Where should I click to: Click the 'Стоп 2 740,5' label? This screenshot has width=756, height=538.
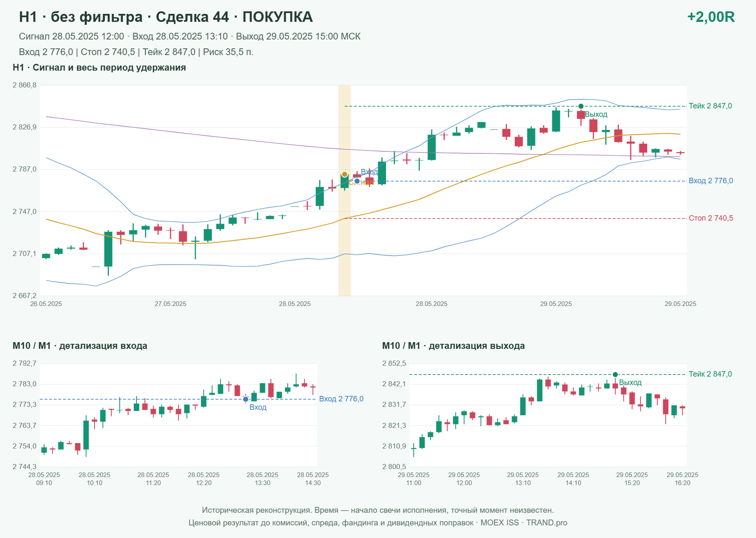tap(711, 218)
